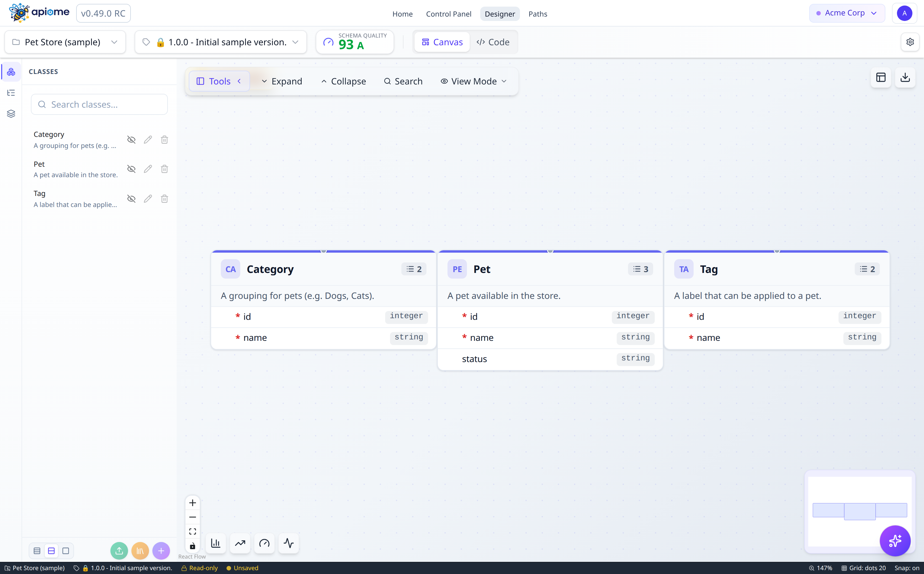Viewport: 924px width, 574px height.
Task: Click the green upload button
Action: 119,551
